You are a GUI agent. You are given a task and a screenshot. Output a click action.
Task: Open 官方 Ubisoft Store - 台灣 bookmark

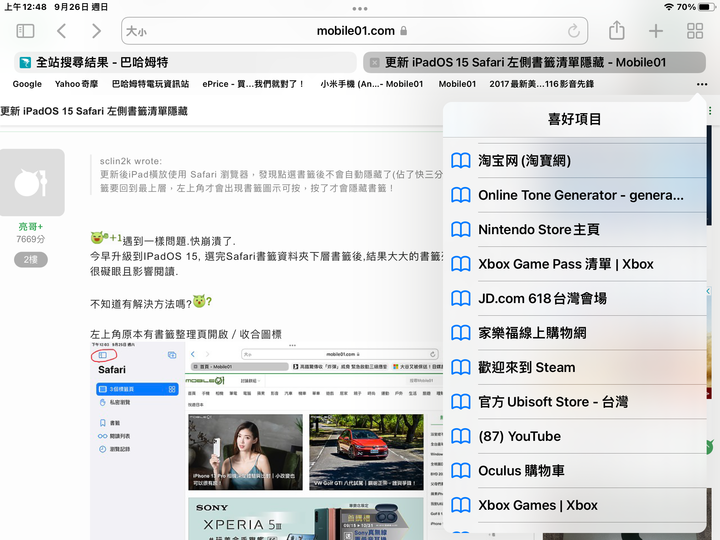575,402
